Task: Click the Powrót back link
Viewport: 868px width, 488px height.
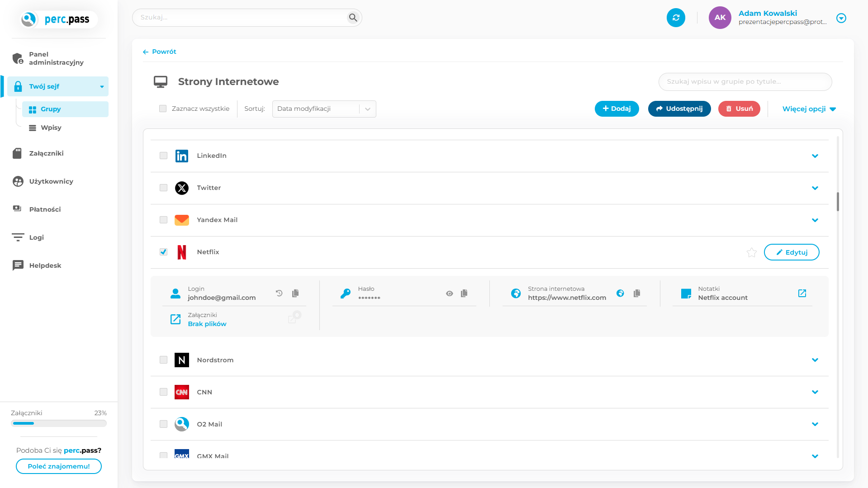Action: (x=160, y=52)
